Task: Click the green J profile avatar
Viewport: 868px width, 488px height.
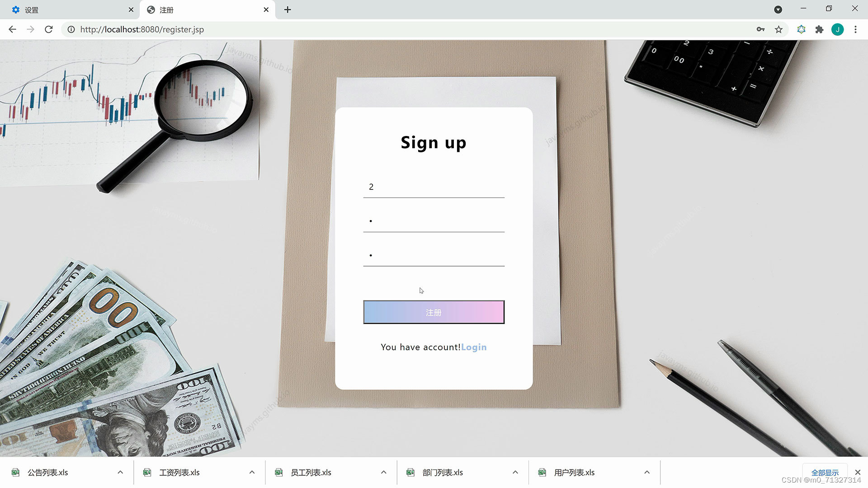Action: tap(837, 29)
